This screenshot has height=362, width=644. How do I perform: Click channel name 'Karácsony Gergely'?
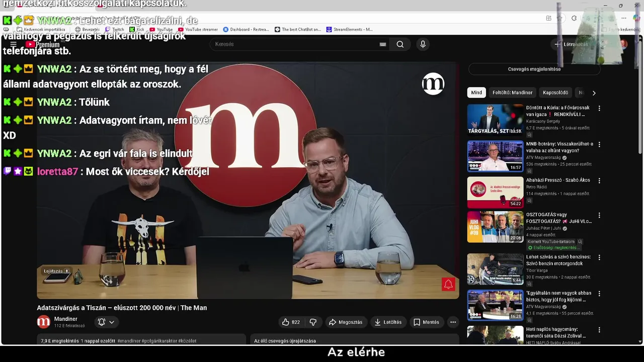(543, 122)
